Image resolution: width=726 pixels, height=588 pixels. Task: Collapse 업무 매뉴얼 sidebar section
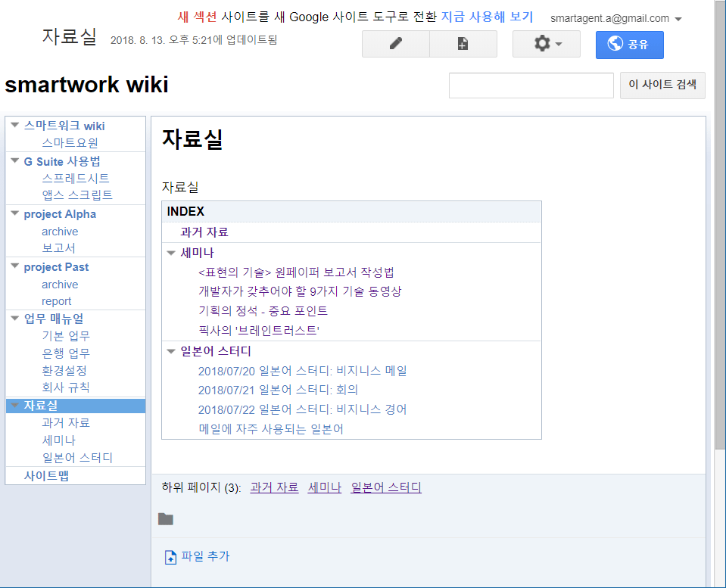(15, 318)
